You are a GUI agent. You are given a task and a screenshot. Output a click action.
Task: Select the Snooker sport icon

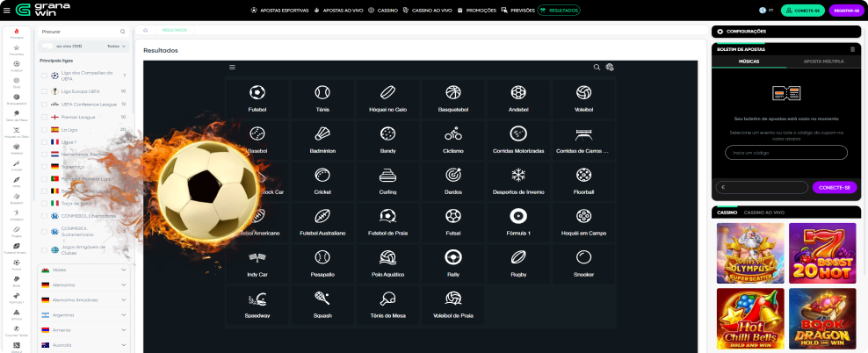pos(583,257)
